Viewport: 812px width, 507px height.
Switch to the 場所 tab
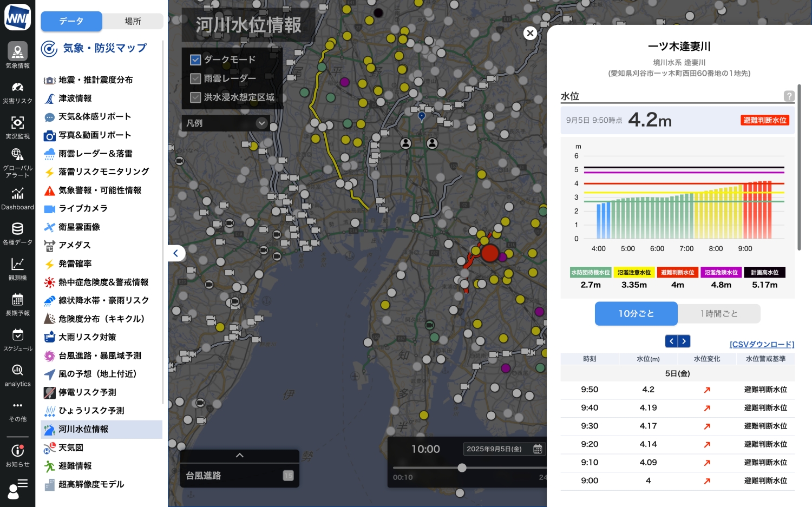(133, 21)
